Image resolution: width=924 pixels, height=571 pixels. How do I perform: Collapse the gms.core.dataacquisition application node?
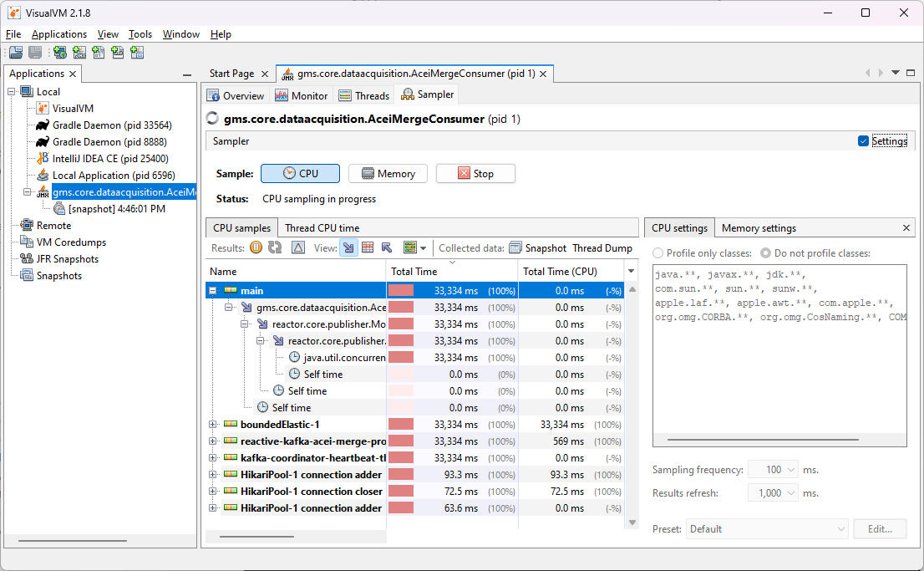tap(27, 192)
